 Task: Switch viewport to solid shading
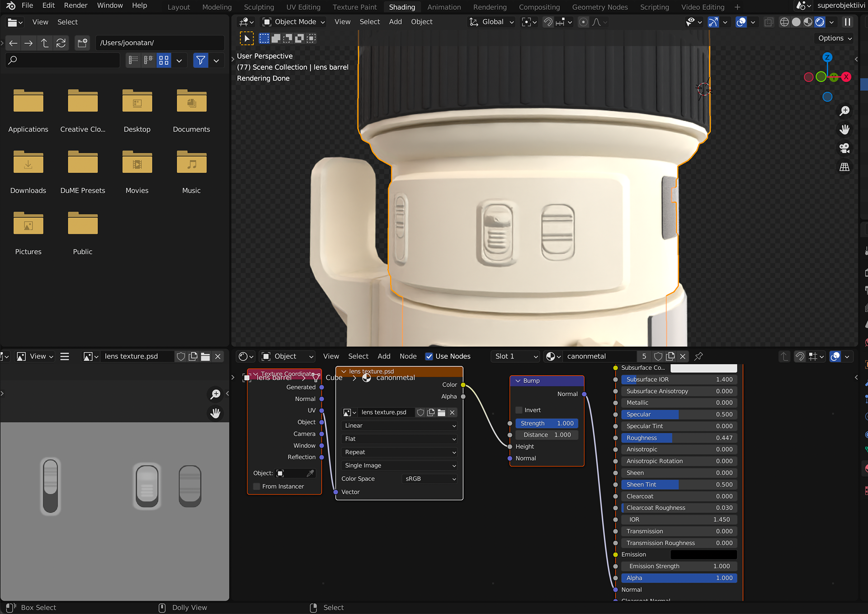797,22
